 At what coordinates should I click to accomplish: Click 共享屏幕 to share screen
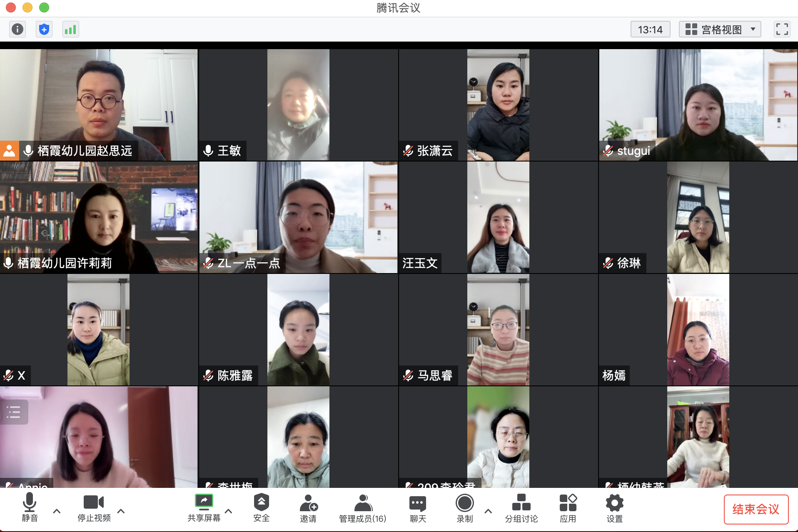[x=204, y=507]
